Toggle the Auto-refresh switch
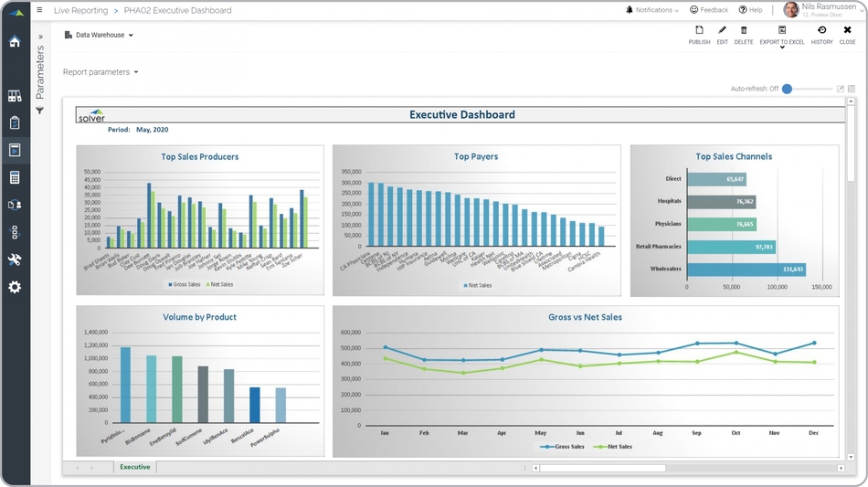Image resolution: width=868 pixels, height=487 pixels. [788, 89]
